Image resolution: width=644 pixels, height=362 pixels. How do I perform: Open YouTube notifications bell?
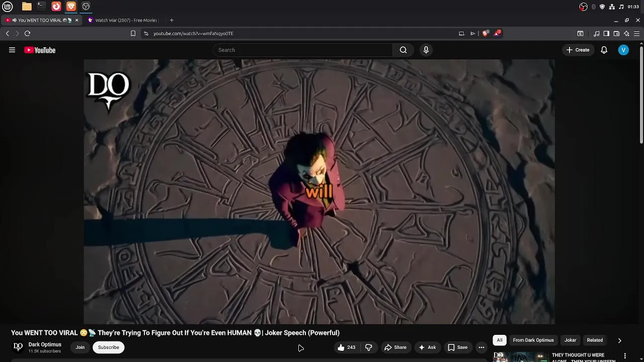(x=604, y=50)
